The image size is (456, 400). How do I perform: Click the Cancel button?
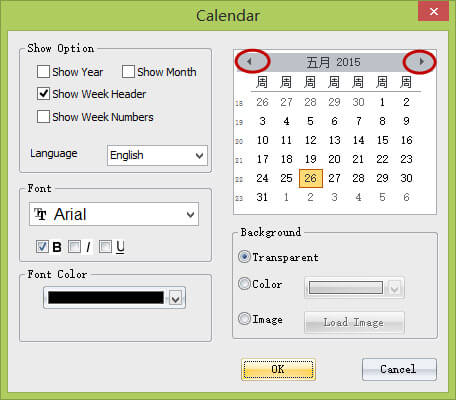pyautogui.click(x=399, y=369)
